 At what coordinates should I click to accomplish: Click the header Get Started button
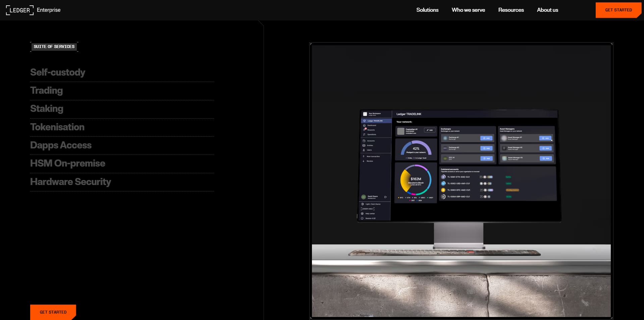click(x=619, y=10)
